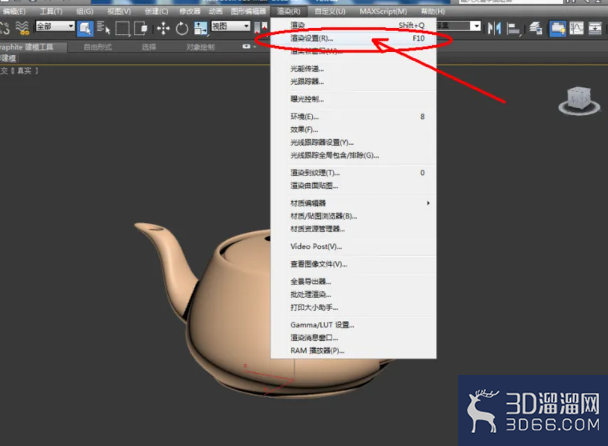
Task: Choose 曝光控制... from the menu
Action: 353,99
